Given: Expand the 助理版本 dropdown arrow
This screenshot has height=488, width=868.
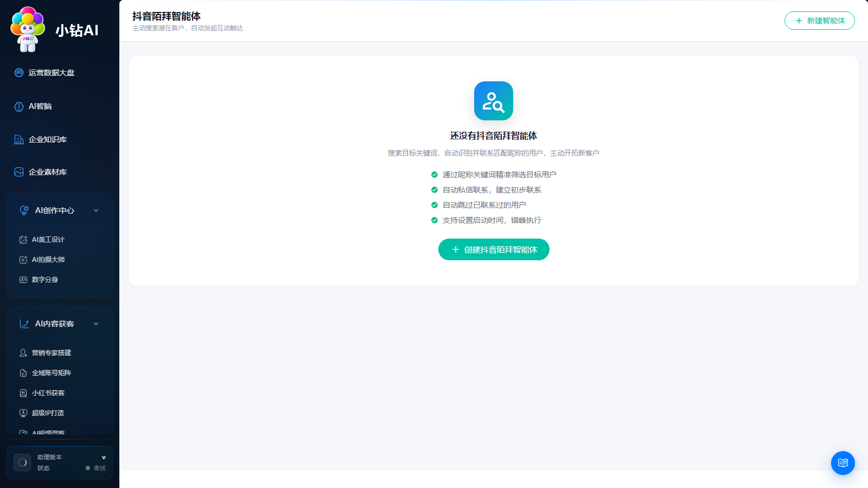Looking at the screenshot, I should (104, 458).
